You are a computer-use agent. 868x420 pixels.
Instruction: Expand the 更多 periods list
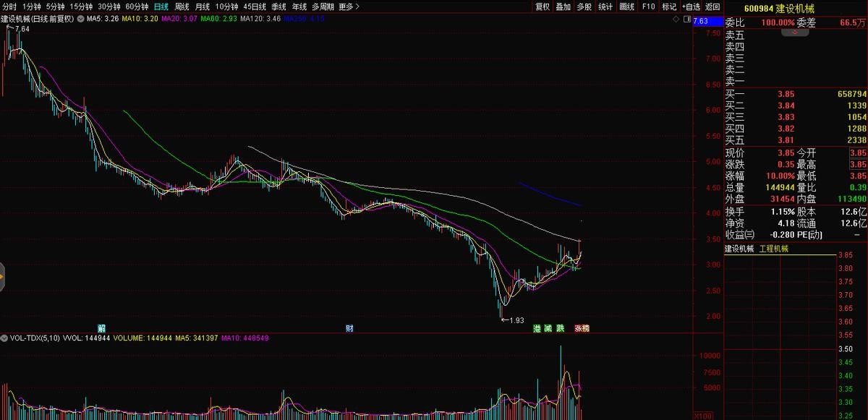pos(349,7)
